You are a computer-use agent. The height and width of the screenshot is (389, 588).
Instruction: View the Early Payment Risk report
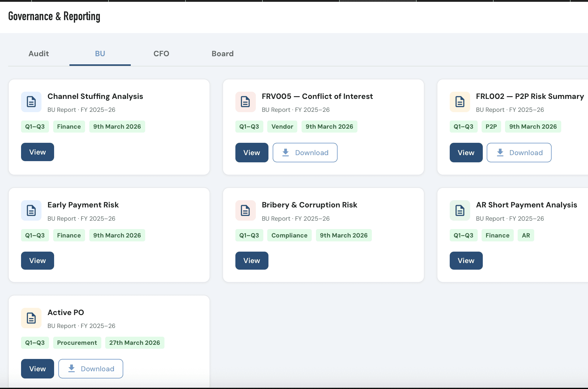click(x=38, y=261)
